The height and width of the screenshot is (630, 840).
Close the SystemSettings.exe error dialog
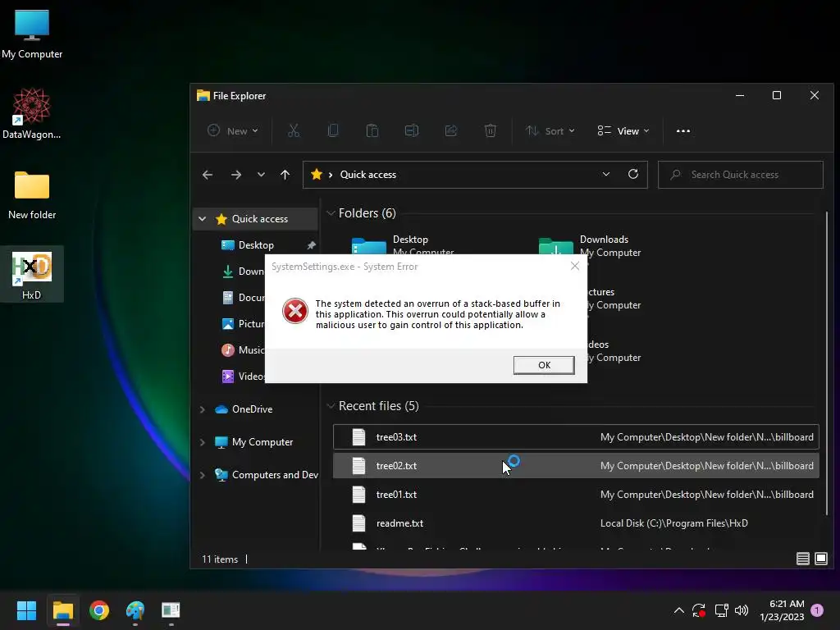pyautogui.click(x=575, y=266)
